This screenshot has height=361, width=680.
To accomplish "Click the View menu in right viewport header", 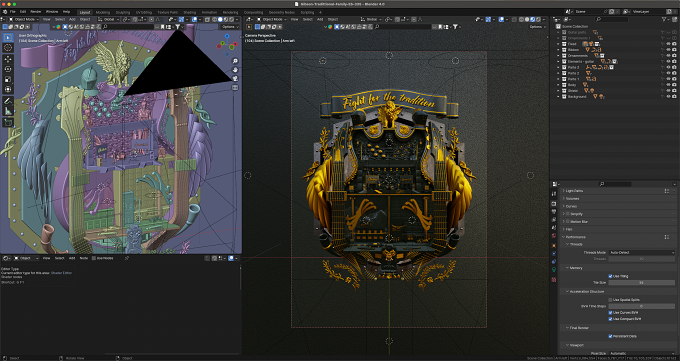I will (x=294, y=20).
